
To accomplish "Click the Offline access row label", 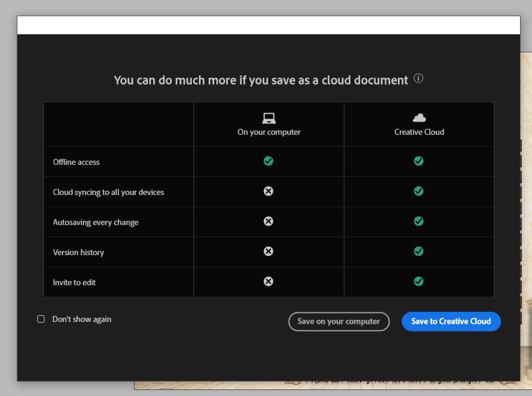I will click(76, 162).
